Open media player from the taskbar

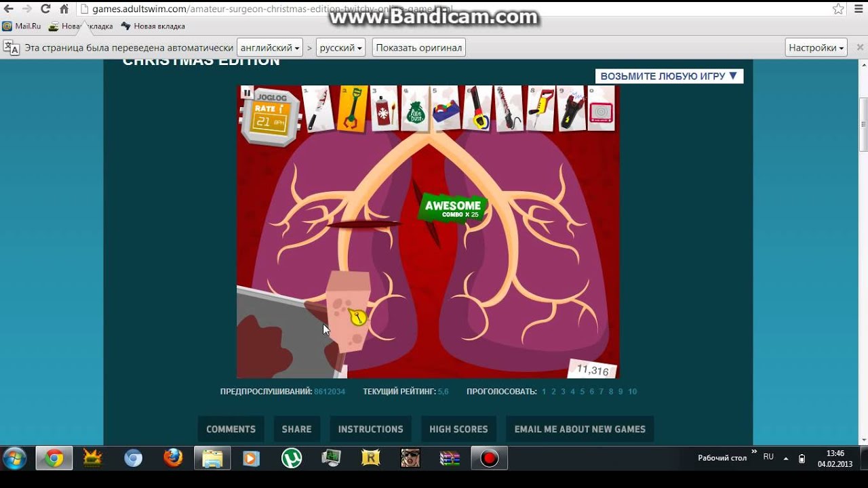pos(251,459)
